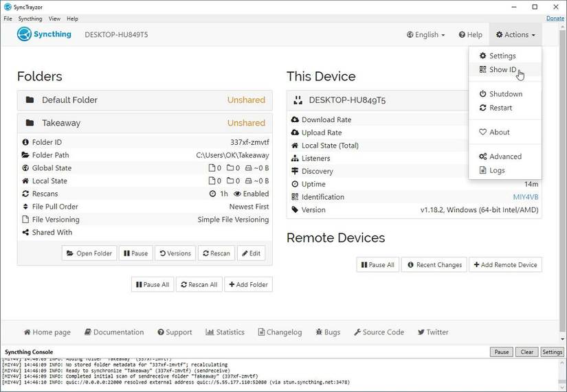Open the Documentation footer link

click(114, 332)
